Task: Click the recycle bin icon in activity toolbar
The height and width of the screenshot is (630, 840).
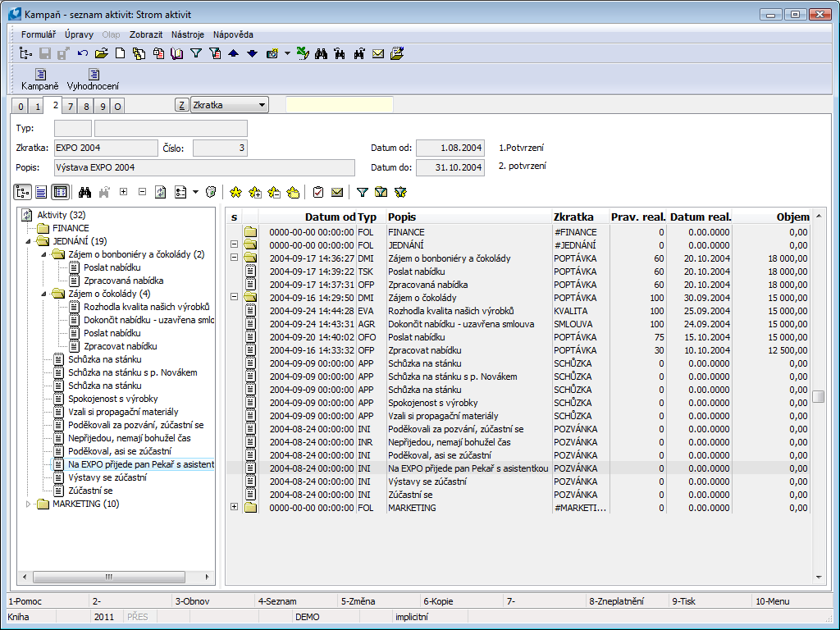Action: [211, 192]
